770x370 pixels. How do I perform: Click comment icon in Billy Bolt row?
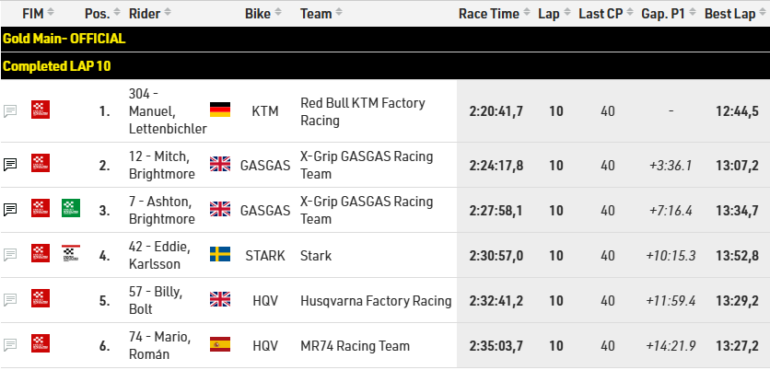pyautogui.click(x=10, y=299)
